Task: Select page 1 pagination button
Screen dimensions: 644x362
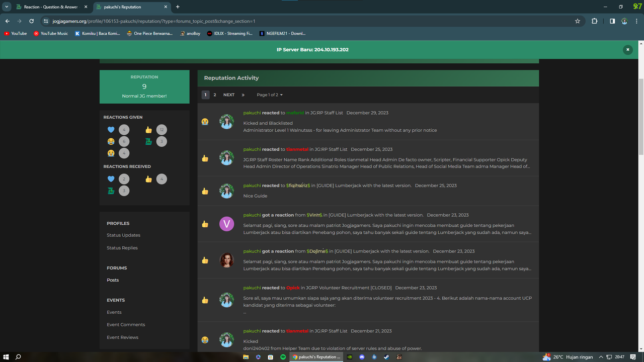Action: 205,95
